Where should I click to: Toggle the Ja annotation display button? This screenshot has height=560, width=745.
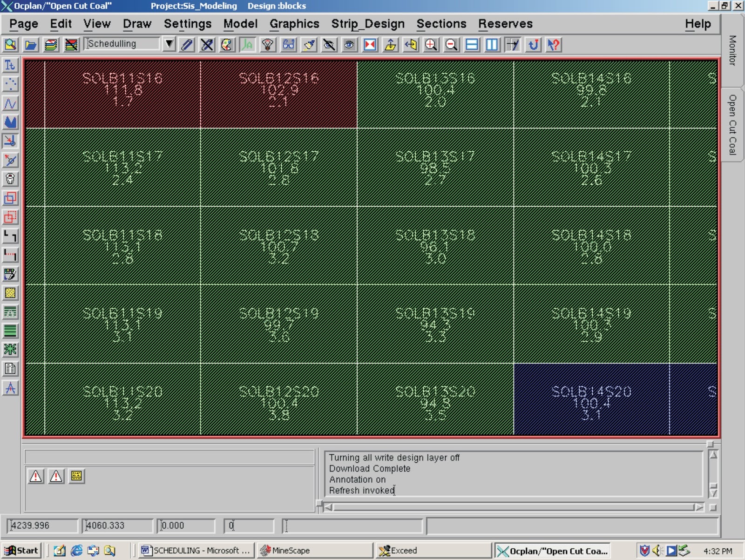(247, 45)
